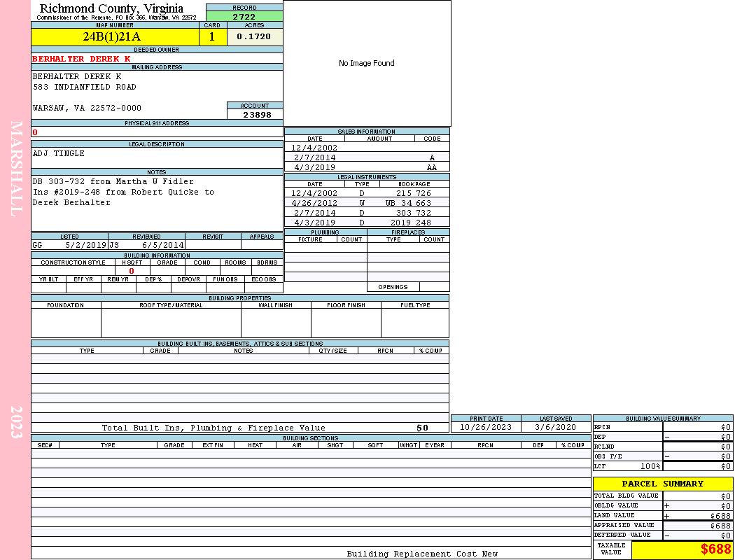Viewport: 735px width, 560px height.
Task: Click the green record number 2722 field
Action: coord(244,16)
